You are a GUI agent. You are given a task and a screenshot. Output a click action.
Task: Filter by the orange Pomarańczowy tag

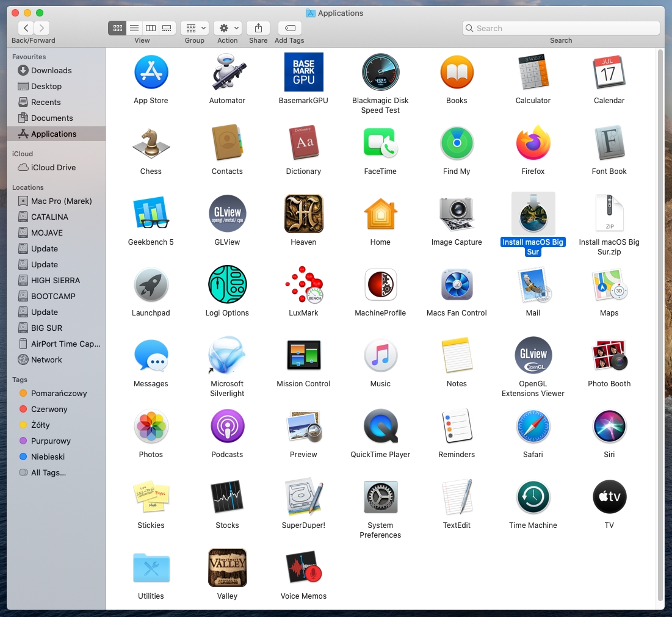[x=57, y=394]
